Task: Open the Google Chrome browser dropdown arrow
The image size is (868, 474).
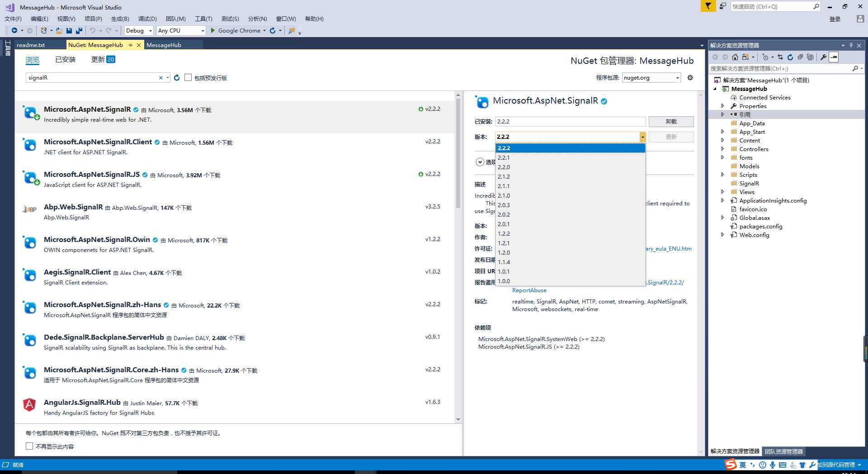Action: [x=264, y=31]
